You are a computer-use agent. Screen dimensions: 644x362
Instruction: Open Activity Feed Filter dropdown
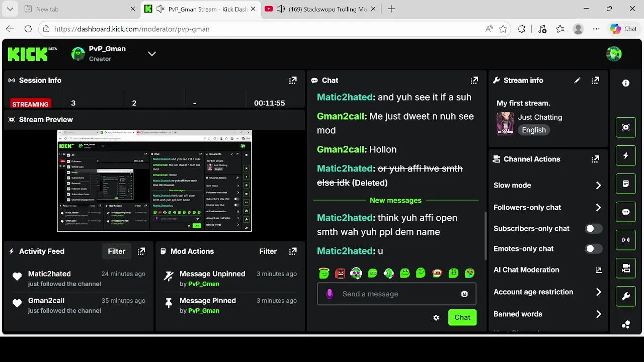pos(116,251)
